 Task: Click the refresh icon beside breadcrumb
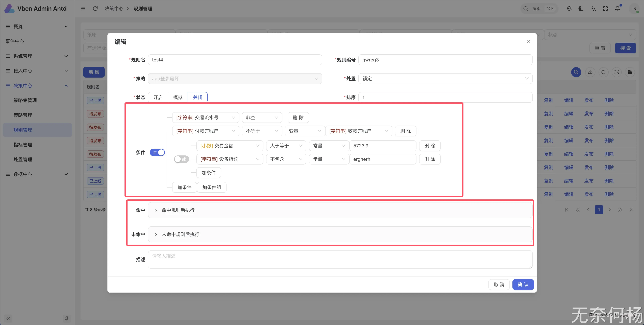(x=95, y=9)
